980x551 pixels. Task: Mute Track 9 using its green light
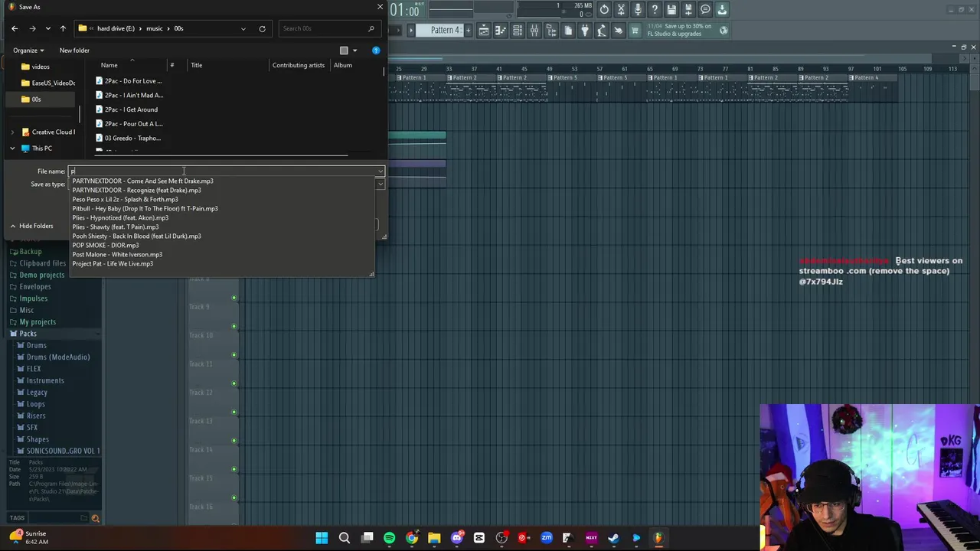pos(234,298)
